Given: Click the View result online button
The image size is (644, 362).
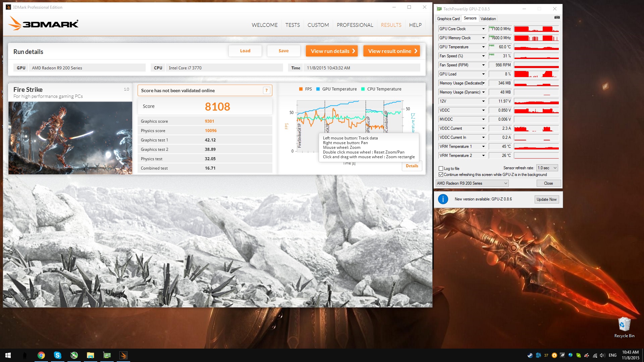Looking at the screenshot, I should [x=391, y=51].
